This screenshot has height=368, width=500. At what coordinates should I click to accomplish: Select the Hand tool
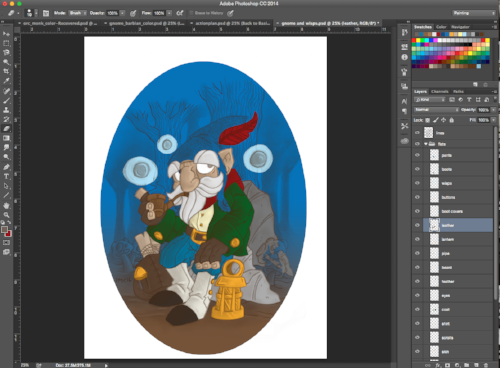[x=6, y=205]
